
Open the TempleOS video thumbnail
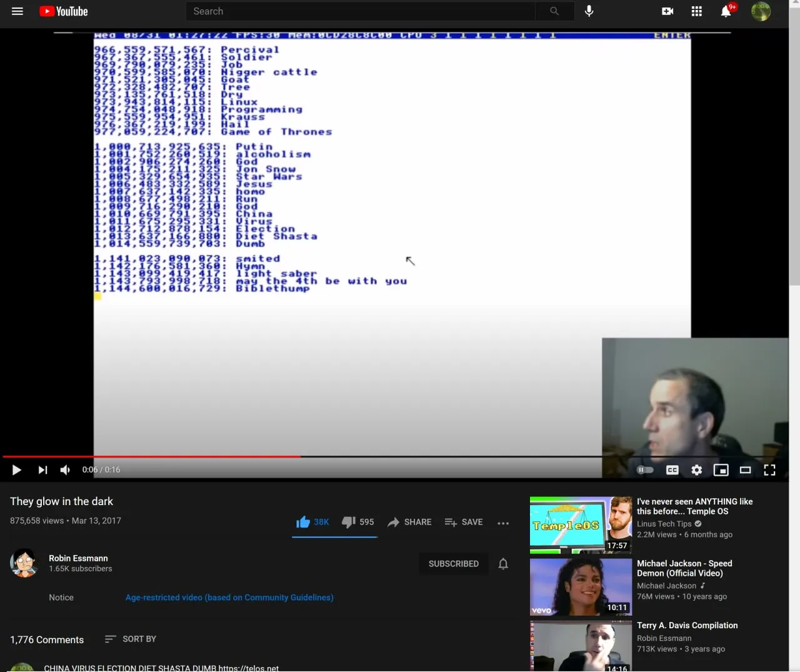581,525
